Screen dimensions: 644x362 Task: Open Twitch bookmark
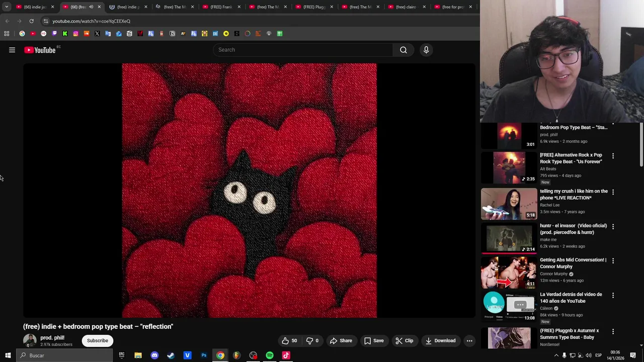54,34
